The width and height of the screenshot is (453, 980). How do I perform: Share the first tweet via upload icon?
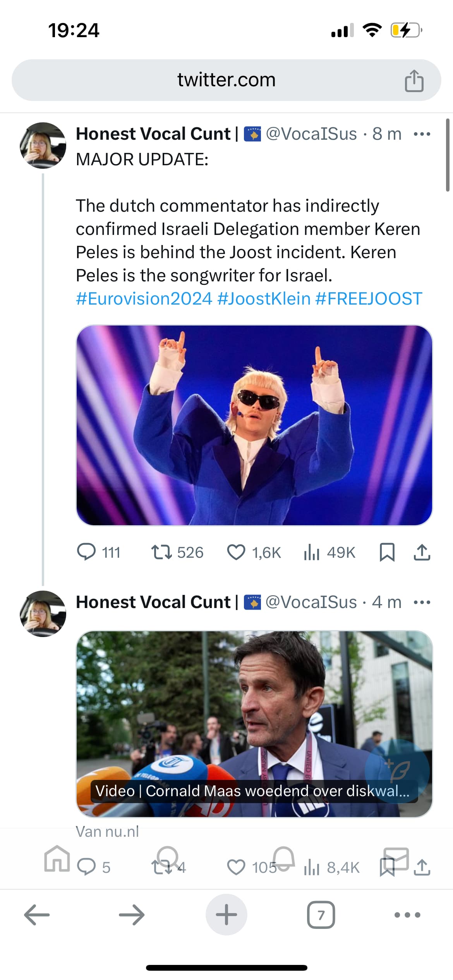[x=422, y=552]
